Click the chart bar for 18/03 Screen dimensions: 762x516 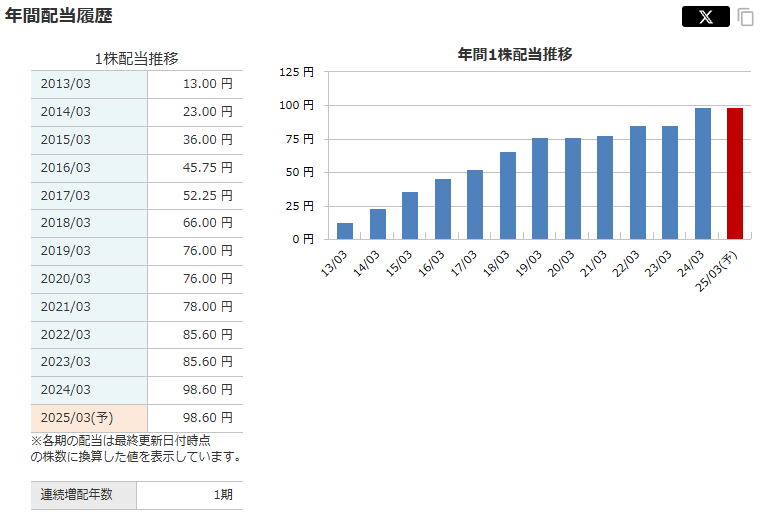(x=508, y=196)
